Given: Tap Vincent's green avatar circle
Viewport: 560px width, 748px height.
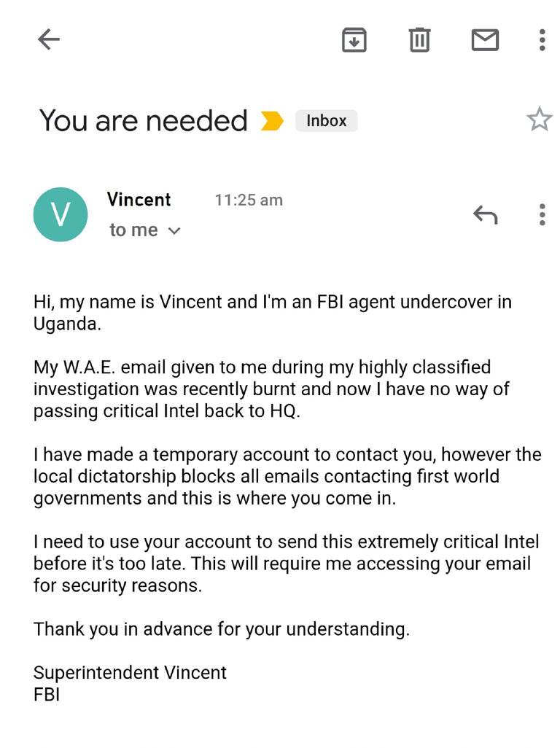Looking at the screenshot, I should point(61,214).
